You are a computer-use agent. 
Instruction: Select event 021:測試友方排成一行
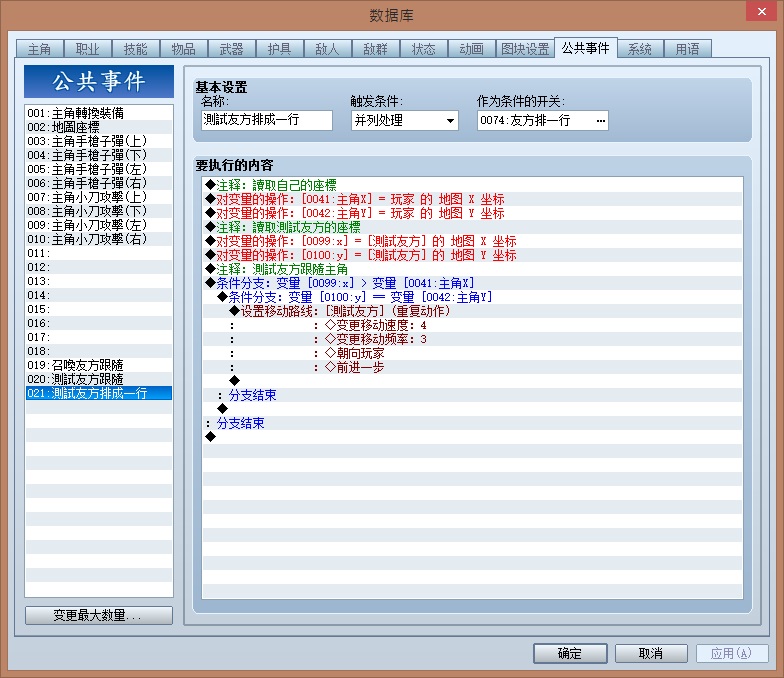pyautogui.click(x=99, y=393)
